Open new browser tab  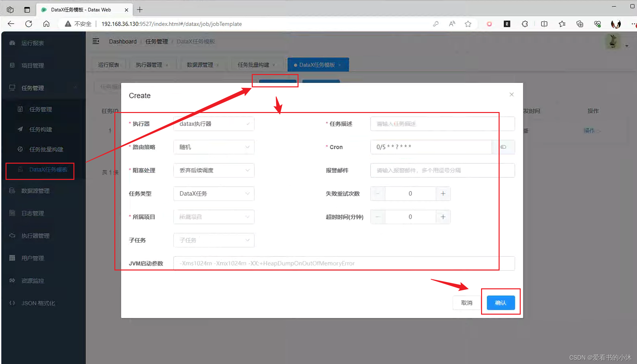click(140, 9)
